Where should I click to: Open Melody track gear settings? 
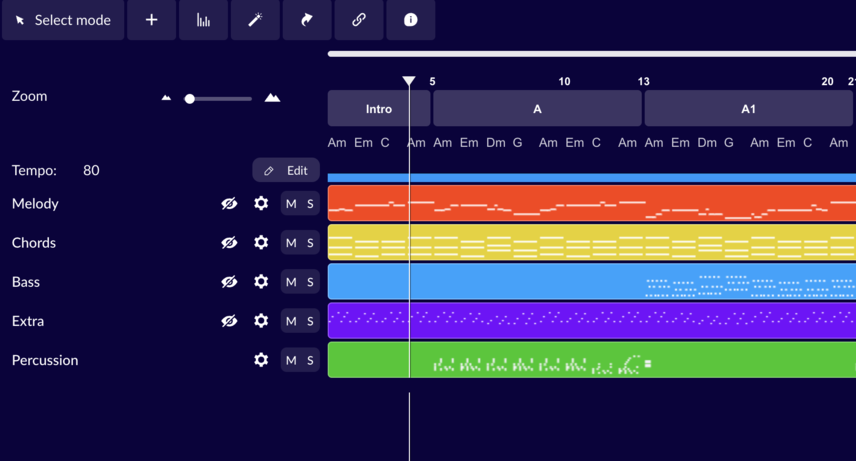261,204
